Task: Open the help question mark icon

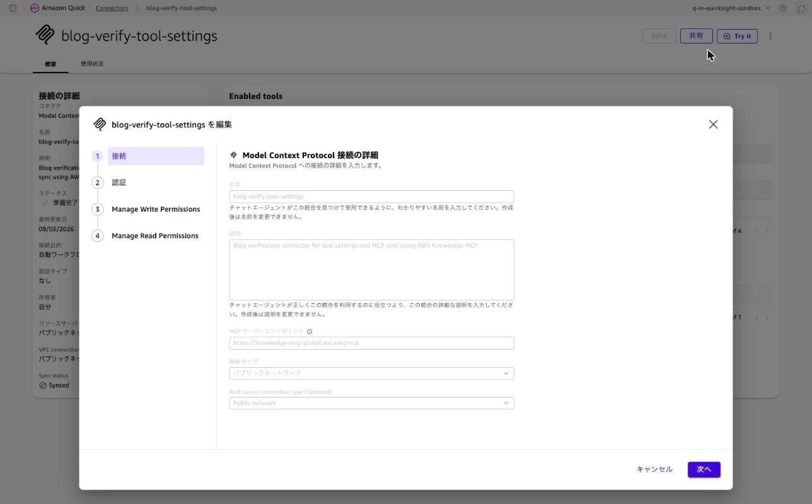Action: 783,8
